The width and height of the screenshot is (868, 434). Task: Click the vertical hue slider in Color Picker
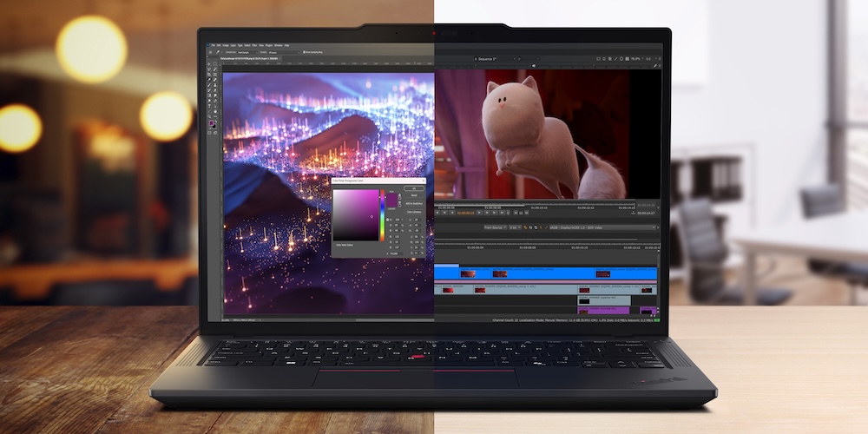382,215
